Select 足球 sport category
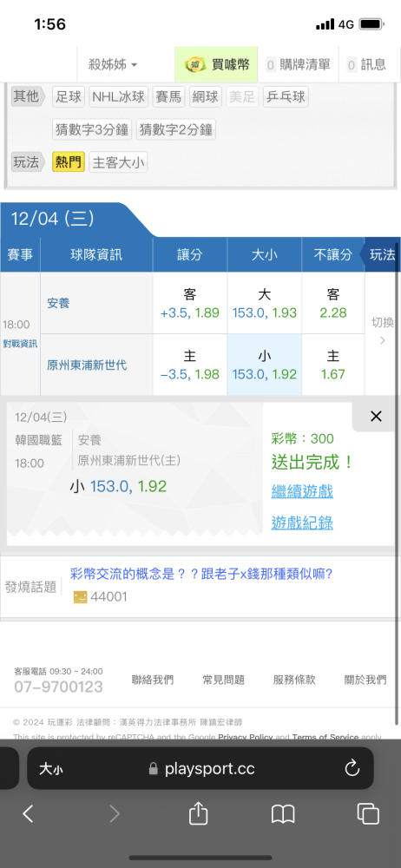The height and width of the screenshot is (868, 401). coord(69,97)
